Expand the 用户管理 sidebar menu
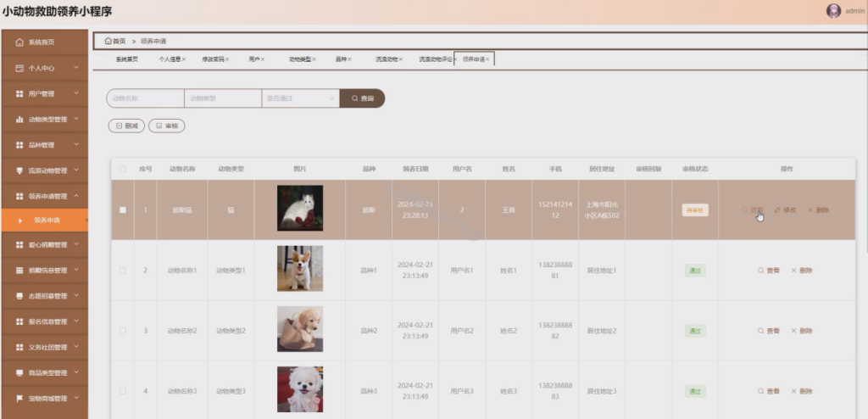This screenshot has height=419, width=868. click(x=76, y=93)
